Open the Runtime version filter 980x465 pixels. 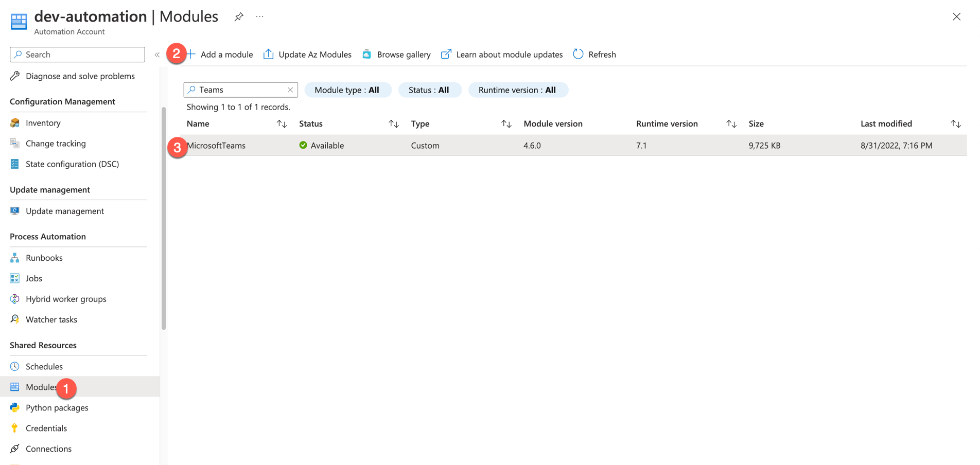tap(518, 90)
